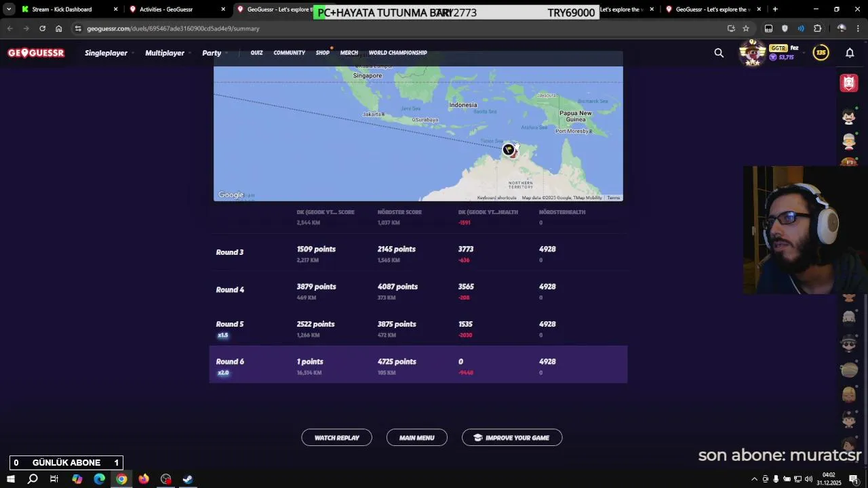Launch Firefox from taskbar
This screenshot has height=488, width=868.
tap(144, 479)
